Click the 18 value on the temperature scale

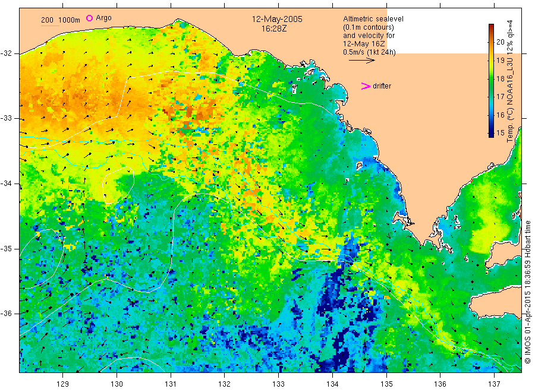click(x=500, y=79)
